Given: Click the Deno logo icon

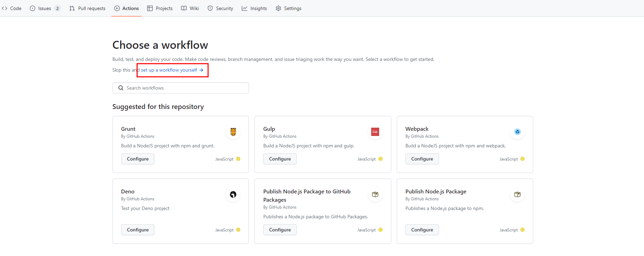Looking at the screenshot, I should [233, 194].
